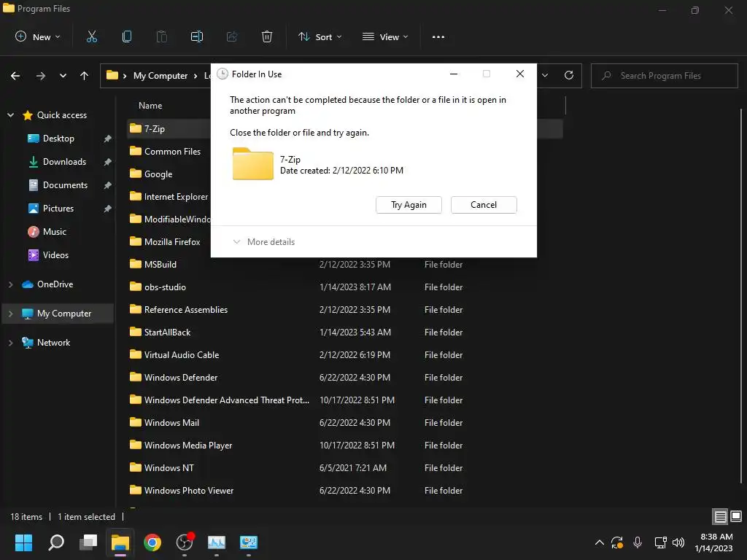Open File Explorer taskbar icon

120,542
